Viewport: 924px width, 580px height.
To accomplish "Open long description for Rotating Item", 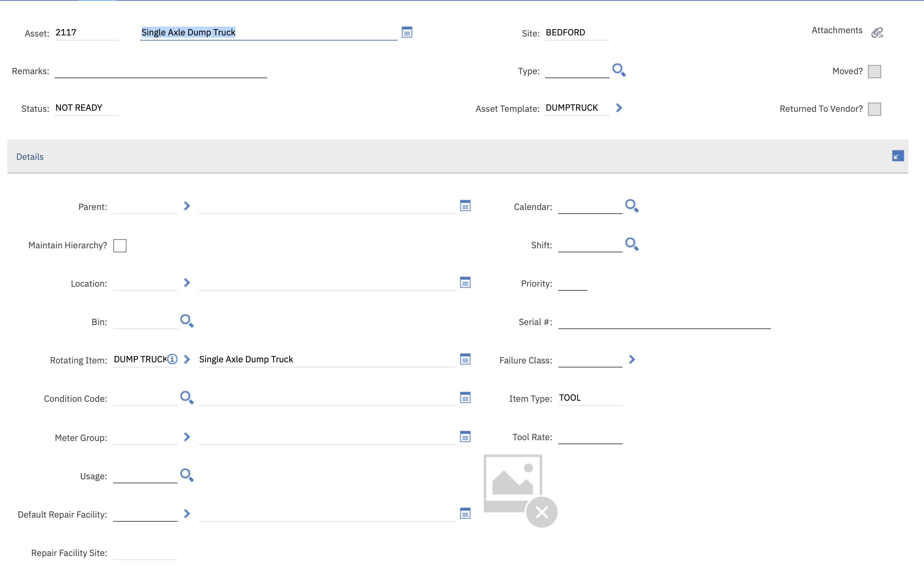I will pos(465,359).
